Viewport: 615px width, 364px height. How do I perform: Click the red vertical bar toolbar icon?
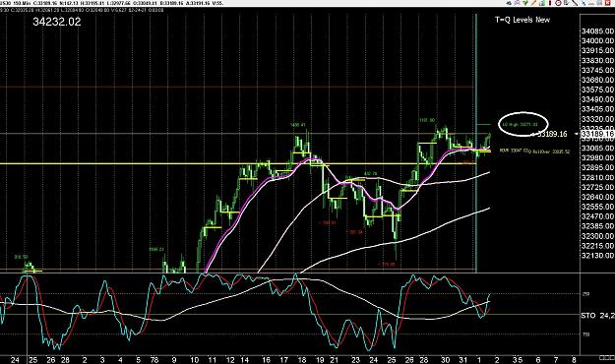[550, 3]
